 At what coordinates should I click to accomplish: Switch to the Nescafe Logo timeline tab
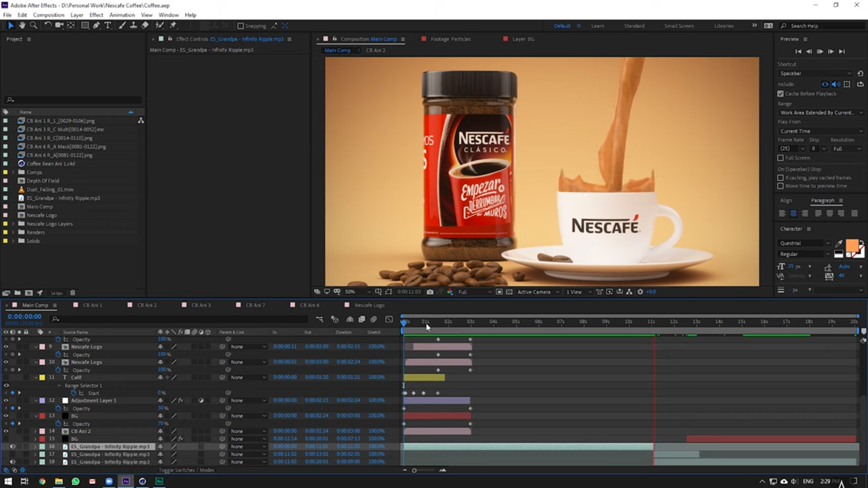point(369,305)
